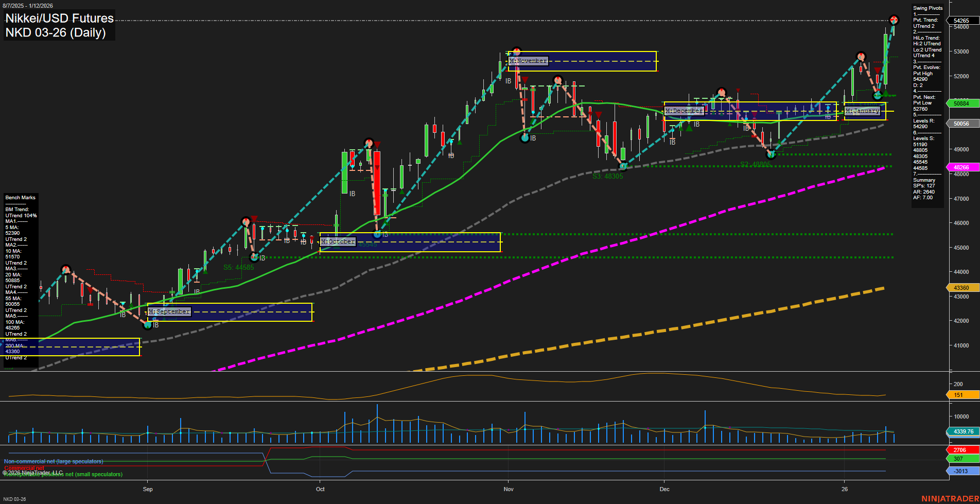The height and width of the screenshot is (504, 980).
Task: Switch to the NKD 03-26 tab
Action: (15, 499)
